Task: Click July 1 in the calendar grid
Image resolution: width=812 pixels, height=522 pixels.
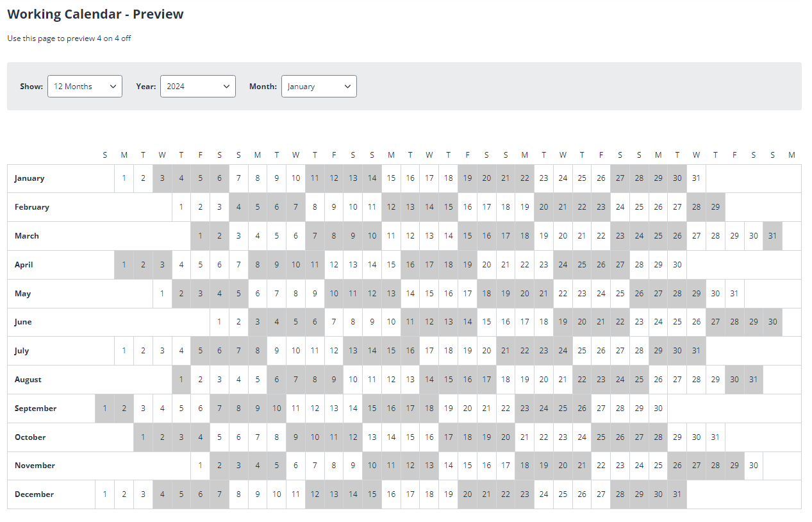Action: pos(124,350)
